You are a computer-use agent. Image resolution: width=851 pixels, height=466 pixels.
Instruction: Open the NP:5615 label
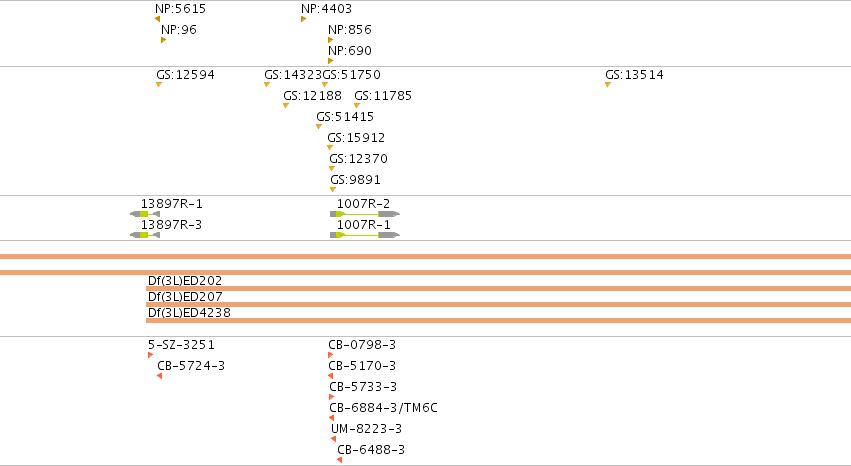coord(180,9)
